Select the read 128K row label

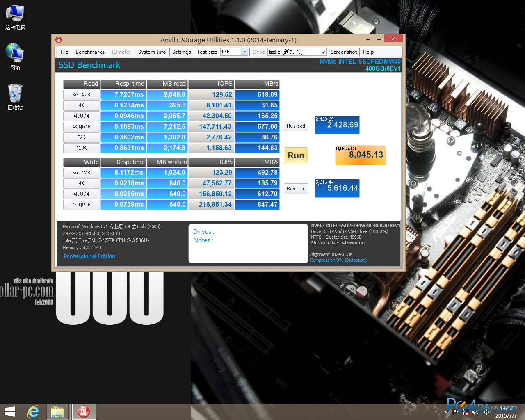point(81,148)
